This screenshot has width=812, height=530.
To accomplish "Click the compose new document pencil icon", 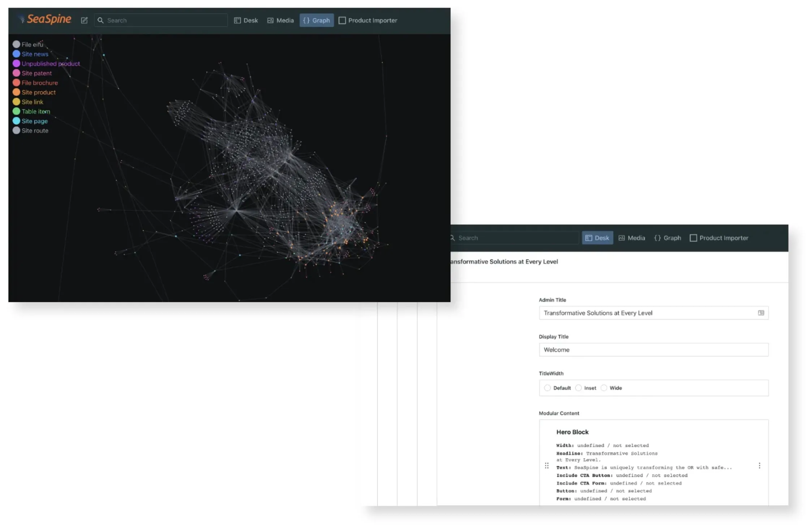I will coord(84,20).
